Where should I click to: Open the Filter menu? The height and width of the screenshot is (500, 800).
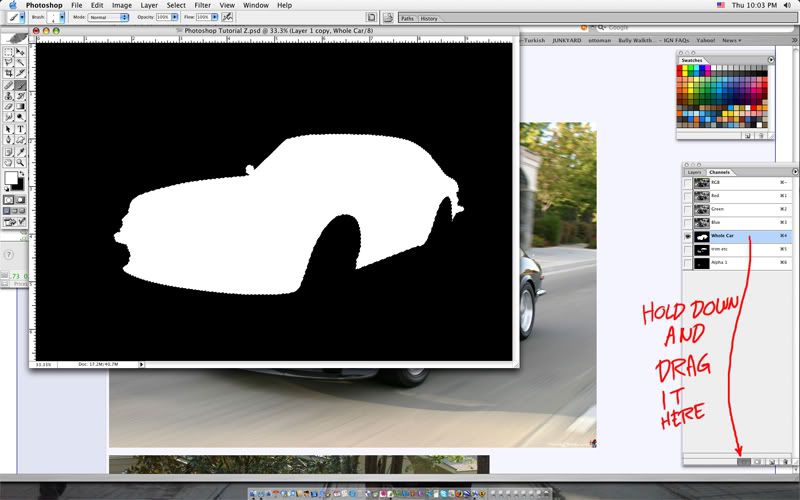202,5
